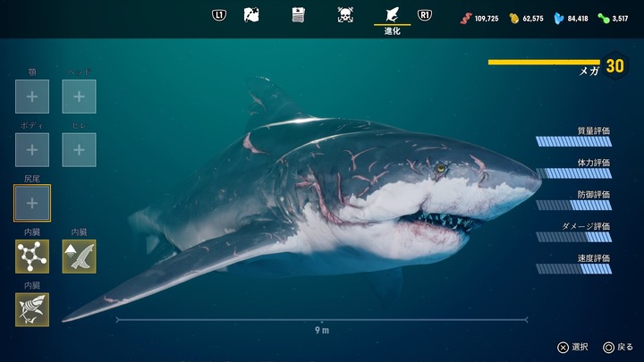The width and height of the screenshot is (644, 362).
Task: Click the メガ shark stage label
Action: [x=589, y=72]
